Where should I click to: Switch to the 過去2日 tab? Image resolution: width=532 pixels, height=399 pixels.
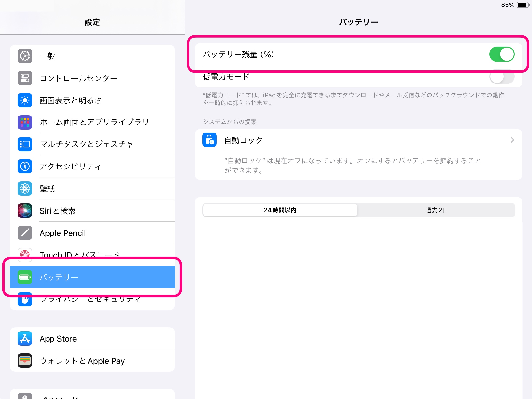[x=436, y=210]
